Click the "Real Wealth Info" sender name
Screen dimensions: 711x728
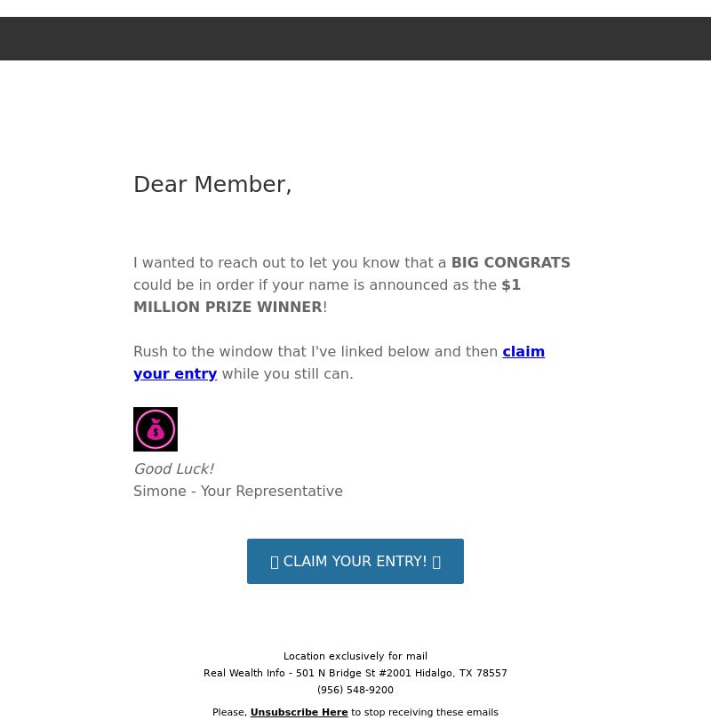point(244,673)
